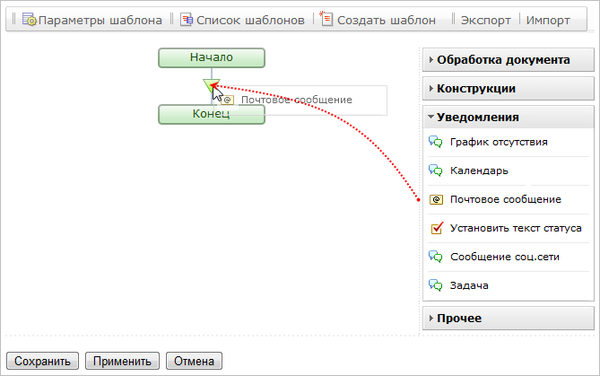Screen dimensions: 600x376
Task: Click the Создать шаблон document icon
Action: [x=326, y=19]
